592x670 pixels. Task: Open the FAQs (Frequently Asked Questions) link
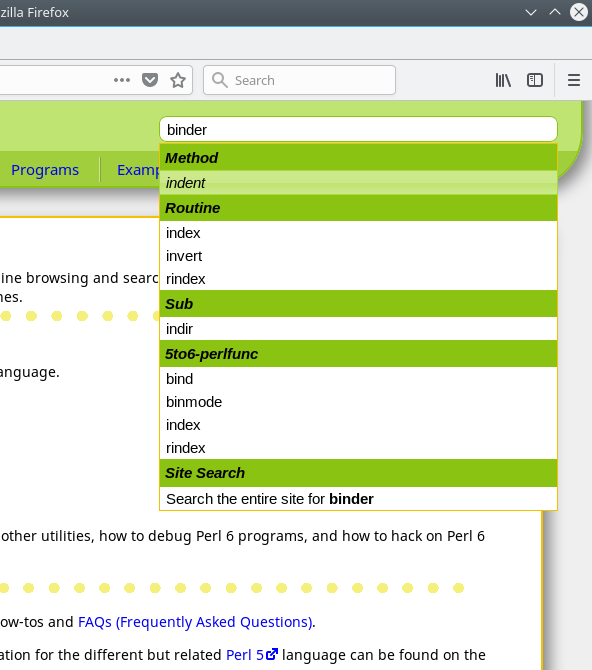click(x=195, y=622)
